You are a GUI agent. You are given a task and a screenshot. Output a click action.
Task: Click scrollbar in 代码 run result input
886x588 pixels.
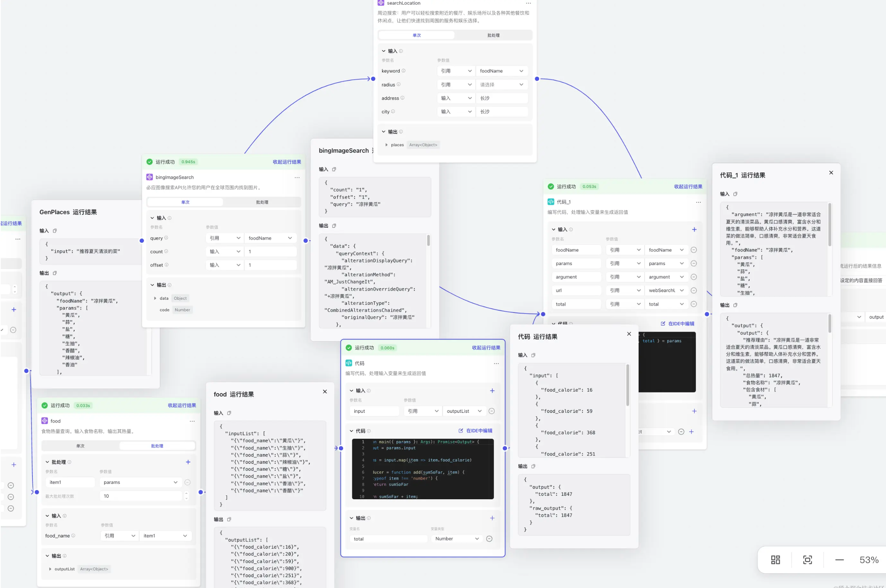(627, 386)
